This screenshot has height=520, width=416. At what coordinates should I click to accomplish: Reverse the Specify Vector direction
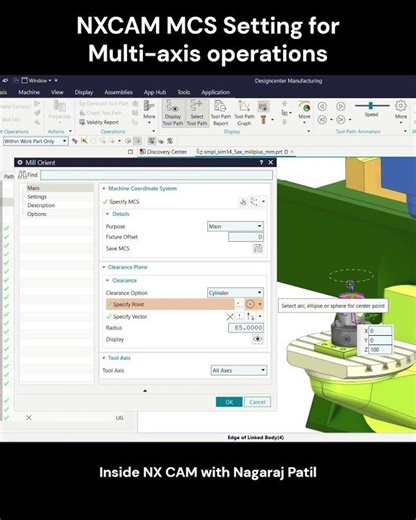pyautogui.click(x=230, y=316)
